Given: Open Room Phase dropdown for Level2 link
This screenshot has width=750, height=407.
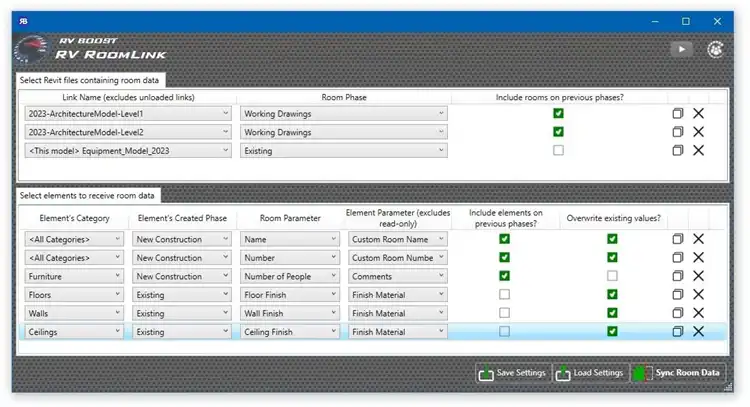Looking at the screenshot, I should pyautogui.click(x=344, y=132).
